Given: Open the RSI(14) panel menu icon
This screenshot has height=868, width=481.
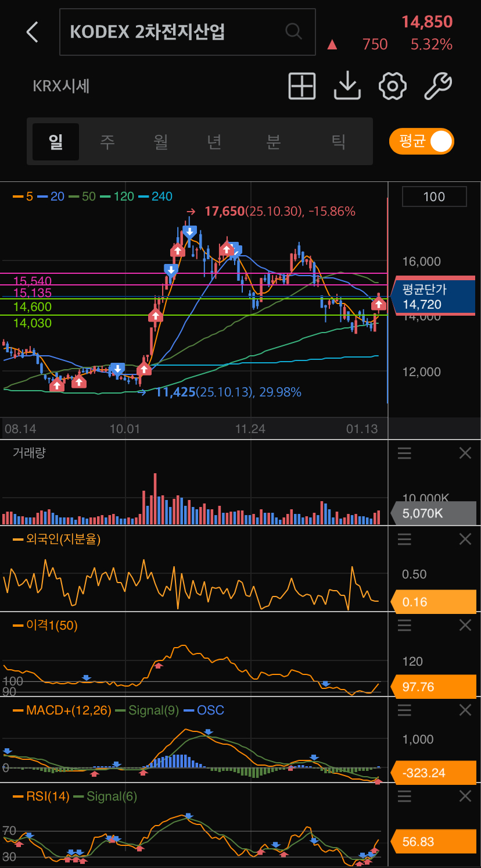Looking at the screenshot, I should 404,796.
